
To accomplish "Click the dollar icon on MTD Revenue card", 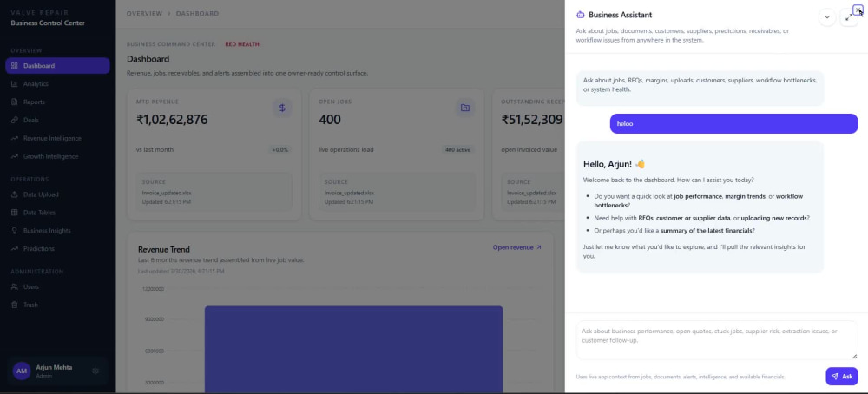I will 282,108.
